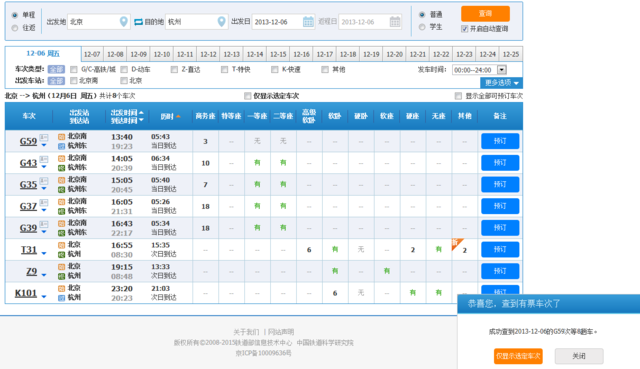Screen dimensions: 640x369
Task: Select the one-way trip radio button
Action: click(x=15, y=15)
